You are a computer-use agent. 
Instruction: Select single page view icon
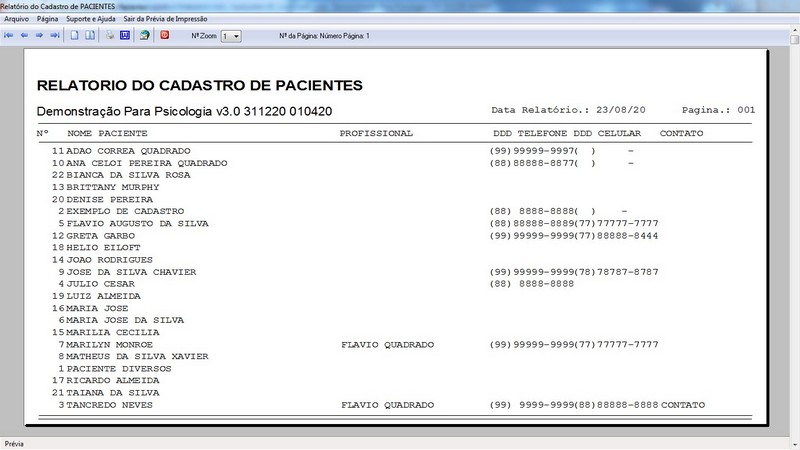pyautogui.click(x=74, y=36)
